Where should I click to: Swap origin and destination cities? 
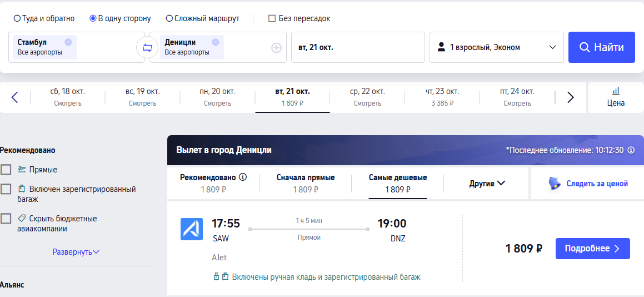[147, 48]
